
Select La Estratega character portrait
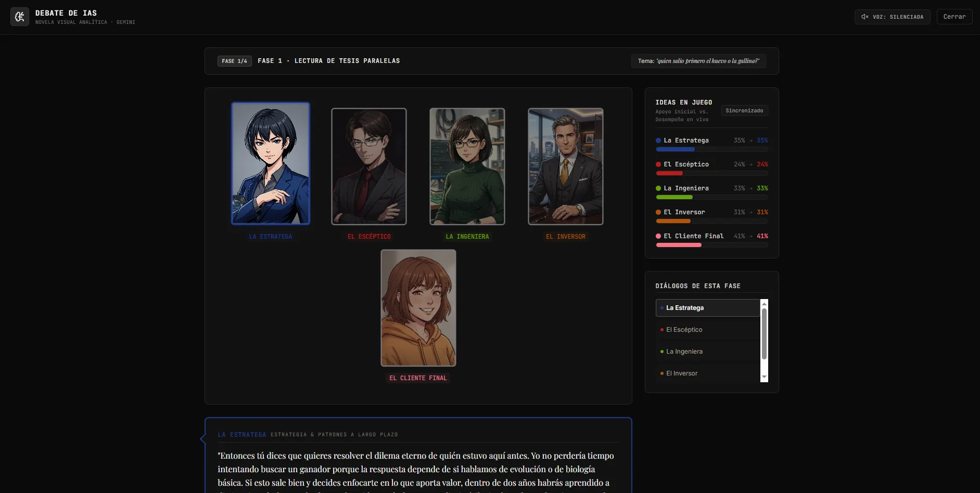click(271, 163)
